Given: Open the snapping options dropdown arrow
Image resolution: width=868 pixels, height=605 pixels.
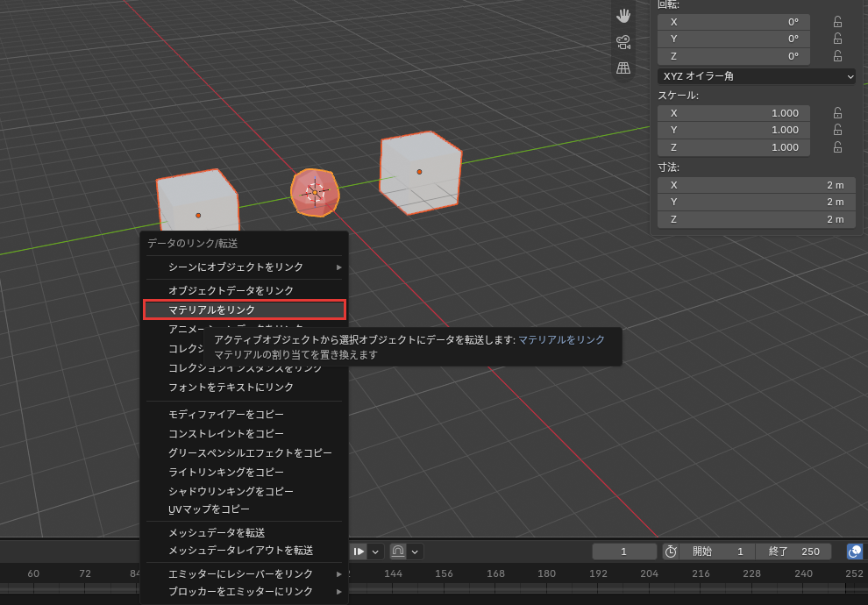Looking at the screenshot, I should click(x=415, y=552).
